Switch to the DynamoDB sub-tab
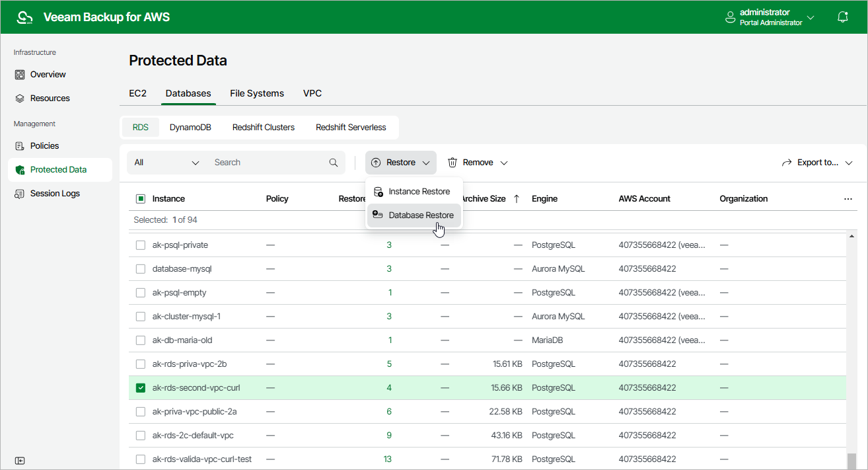Image resolution: width=868 pixels, height=470 pixels. [190, 128]
